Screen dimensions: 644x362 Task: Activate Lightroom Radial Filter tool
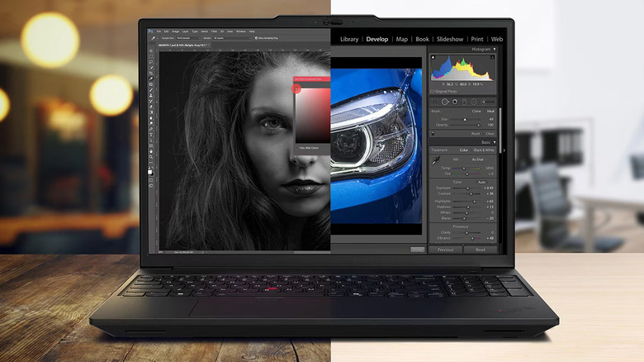474,102
